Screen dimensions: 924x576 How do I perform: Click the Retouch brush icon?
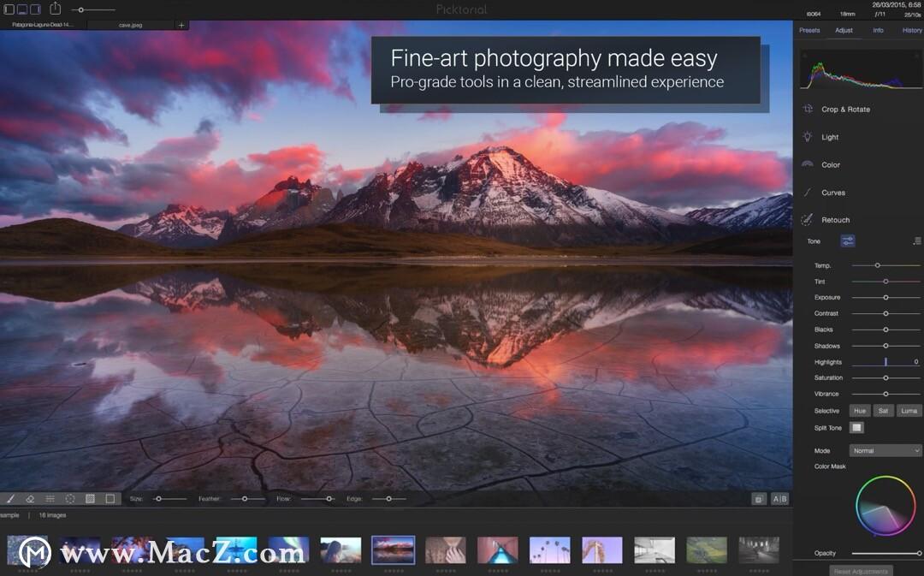click(x=808, y=219)
